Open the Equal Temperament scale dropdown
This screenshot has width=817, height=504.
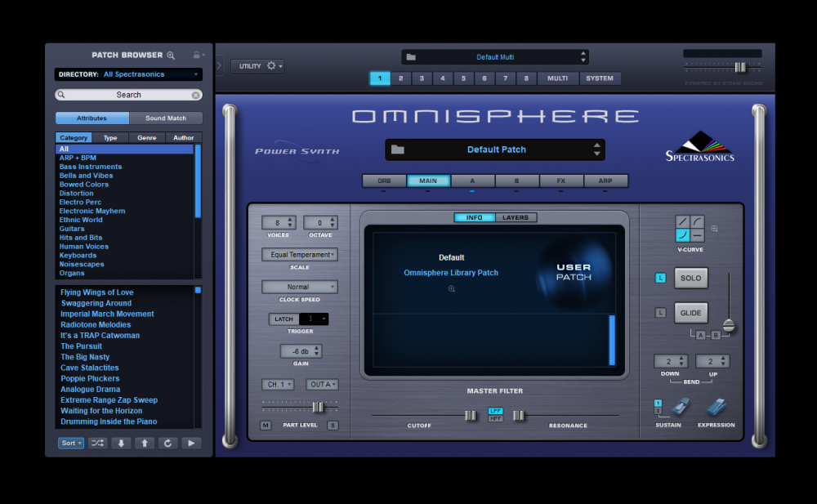click(300, 254)
